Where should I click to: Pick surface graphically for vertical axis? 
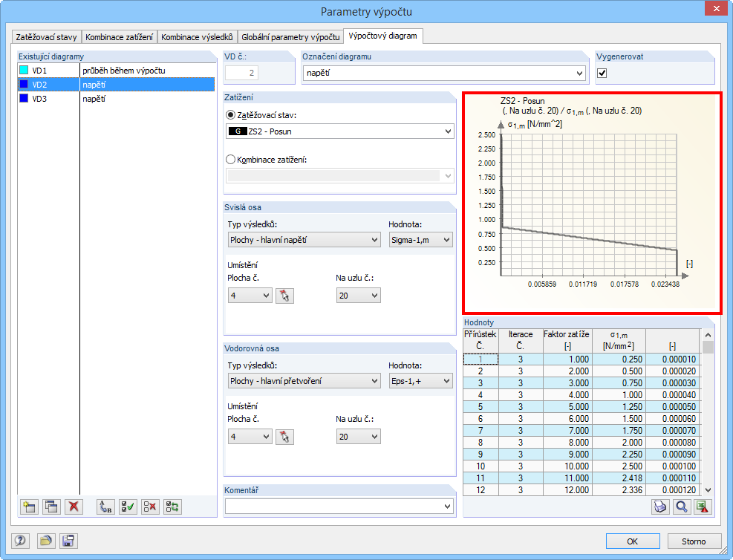pyautogui.click(x=284, y=296)
